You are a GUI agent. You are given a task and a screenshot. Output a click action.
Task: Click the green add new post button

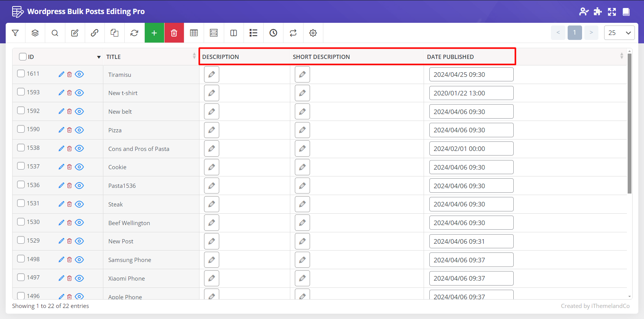(154, 33)
